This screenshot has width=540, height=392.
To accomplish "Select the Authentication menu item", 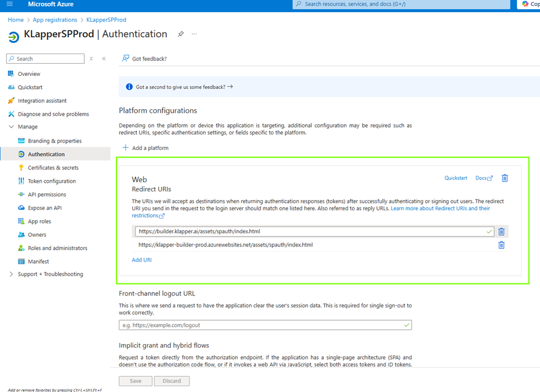I will (x=46, y=154).
